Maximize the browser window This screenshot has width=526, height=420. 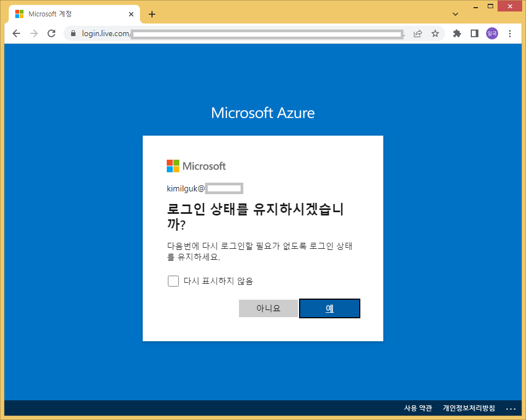coord(490,7)
